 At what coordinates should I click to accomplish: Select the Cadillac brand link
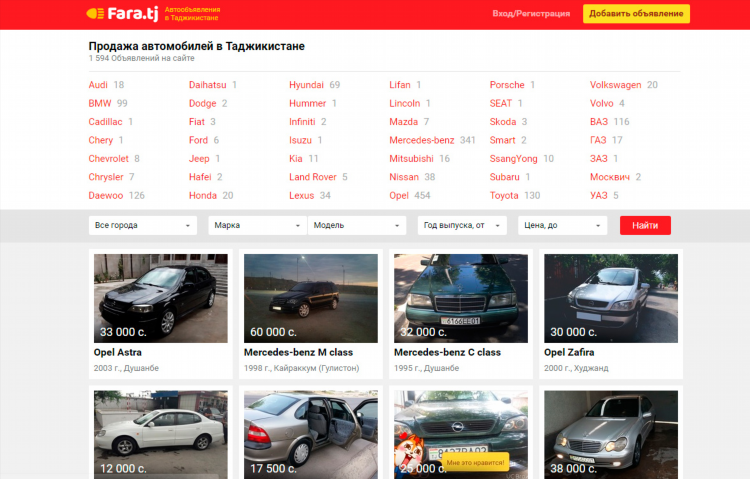(x=105, y=122)
